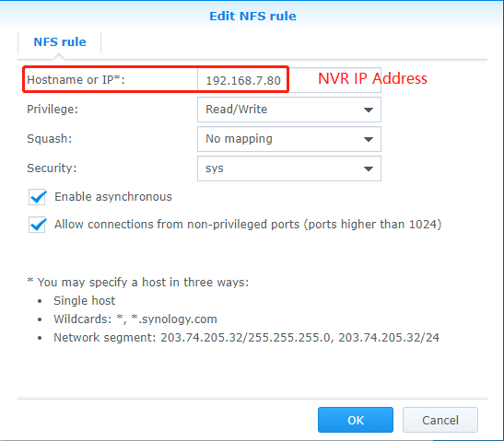Click the Edit NFS rule dialog title

pos(252,16)
